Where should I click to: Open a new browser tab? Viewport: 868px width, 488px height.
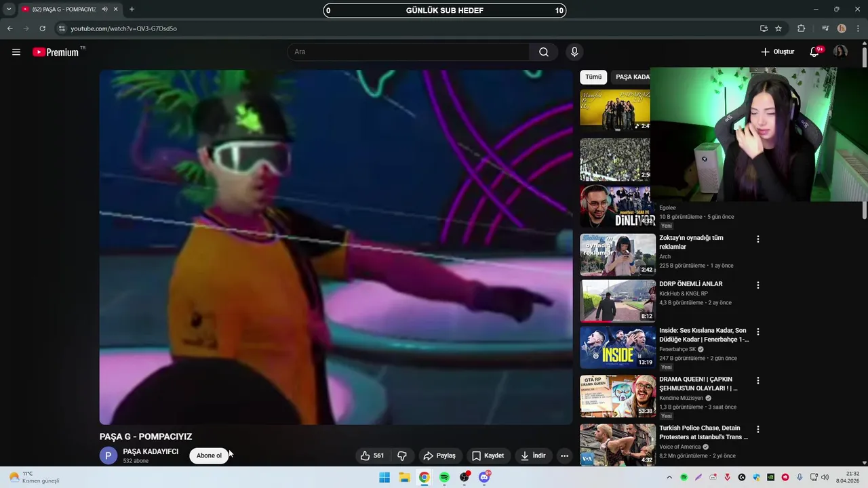[x=132, y=9]
